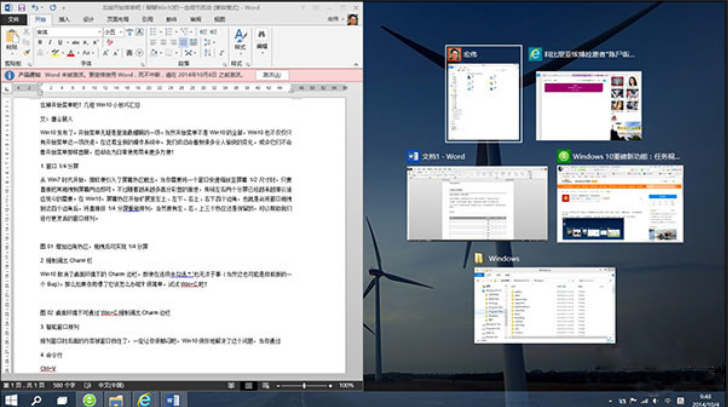Expand the Styles gallery button

240,41
